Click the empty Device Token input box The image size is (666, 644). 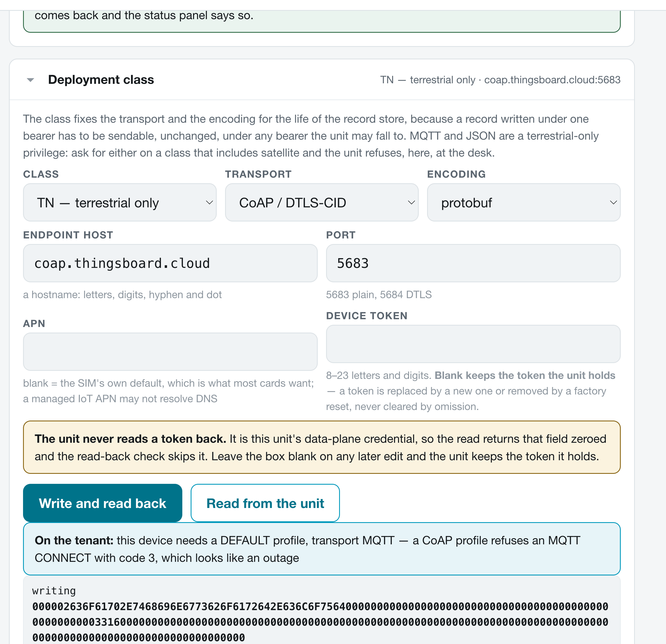coord(473,344)
